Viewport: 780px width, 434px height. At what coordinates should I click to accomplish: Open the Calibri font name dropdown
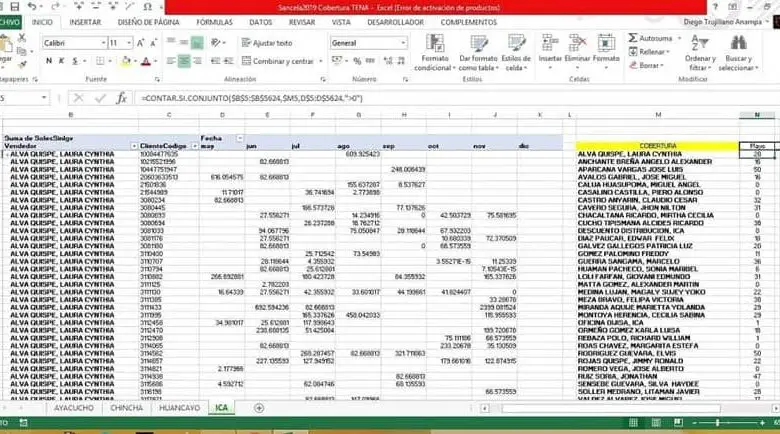(x=103, y=43)
